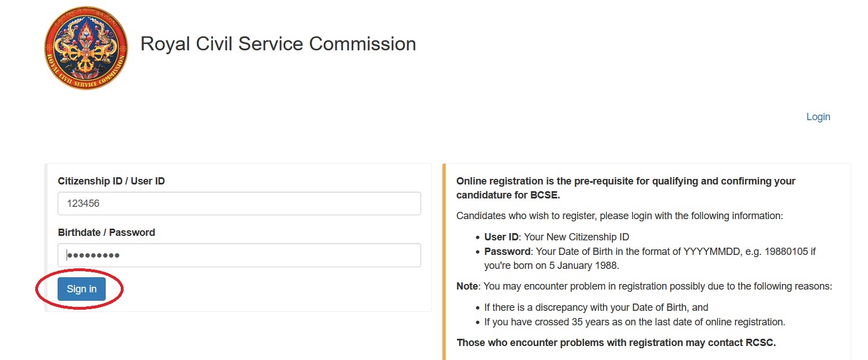Click the Royal Civil Service Commission emblem
Screen dimensions: 868x360
tap(86, 49)
